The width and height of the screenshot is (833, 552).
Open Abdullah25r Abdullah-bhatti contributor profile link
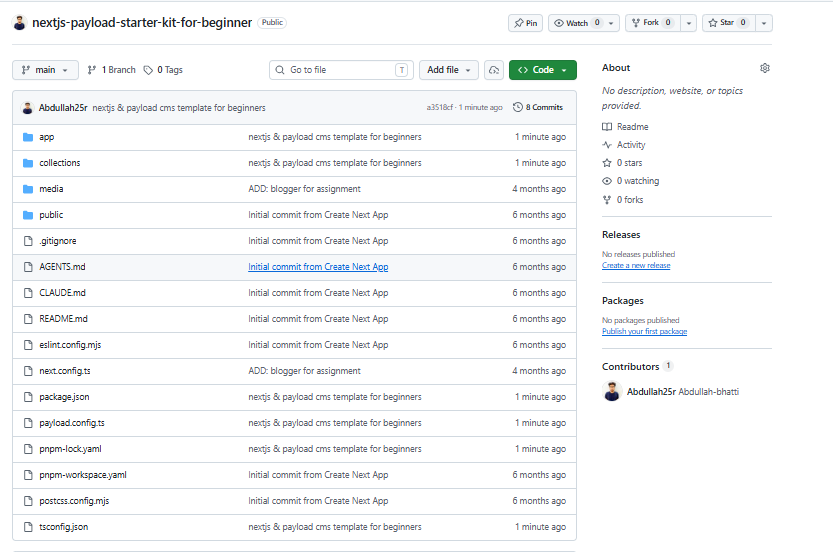683,392
